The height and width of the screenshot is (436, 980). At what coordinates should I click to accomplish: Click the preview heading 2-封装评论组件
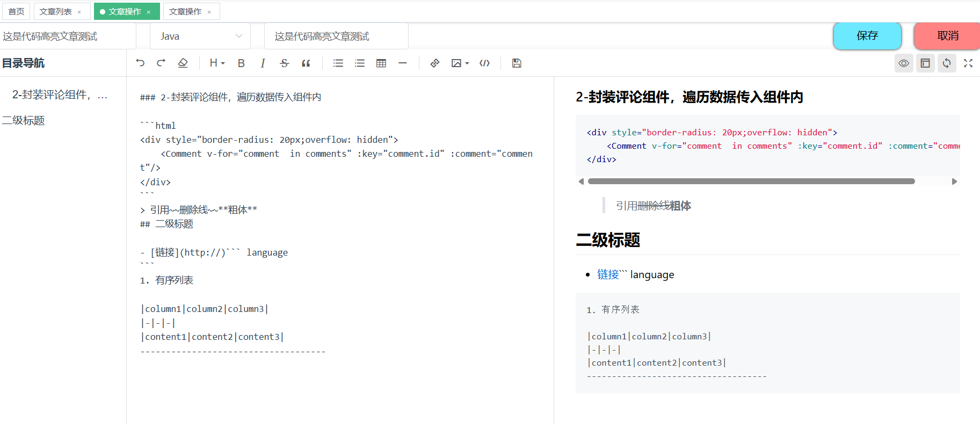pyautogui.click(x=689, y=97)
